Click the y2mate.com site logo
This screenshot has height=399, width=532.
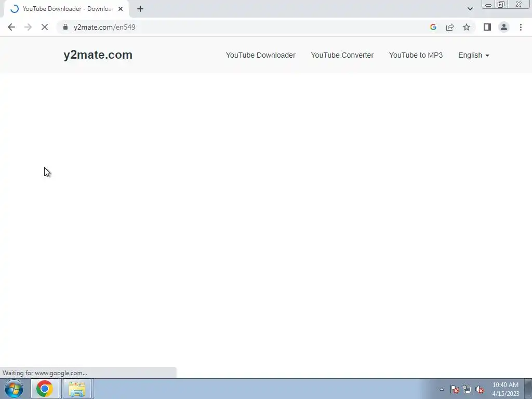(98, 55)
